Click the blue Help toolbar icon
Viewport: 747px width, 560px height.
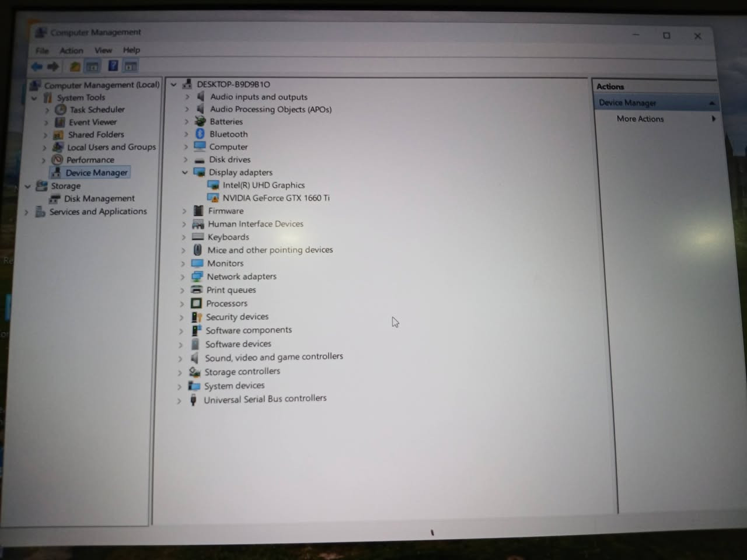click(113, 66)
